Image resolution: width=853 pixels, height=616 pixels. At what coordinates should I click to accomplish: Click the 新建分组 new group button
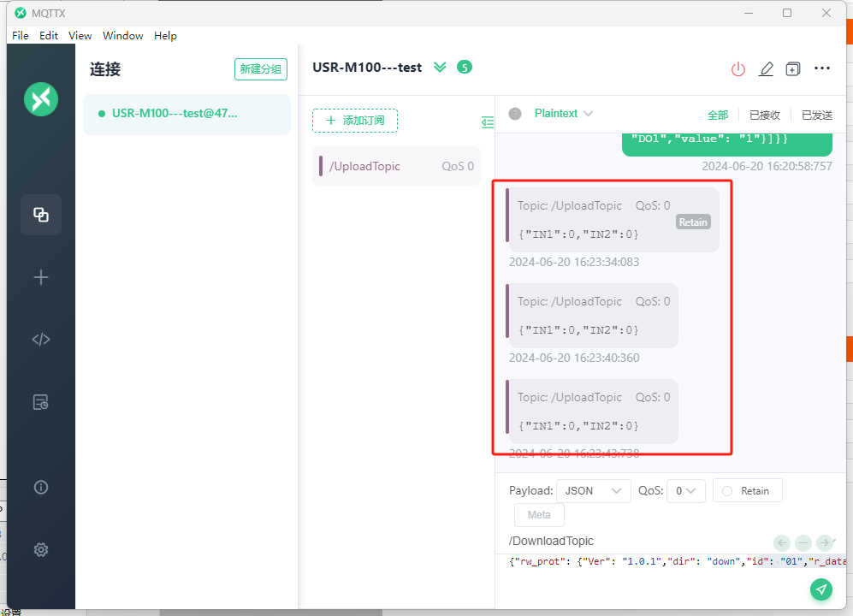(261, 69)
